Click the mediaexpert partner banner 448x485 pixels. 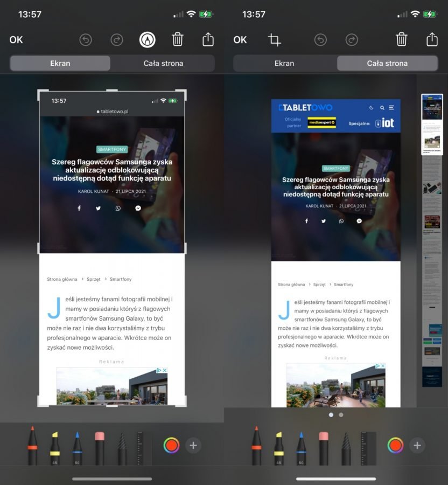(321, 122)
